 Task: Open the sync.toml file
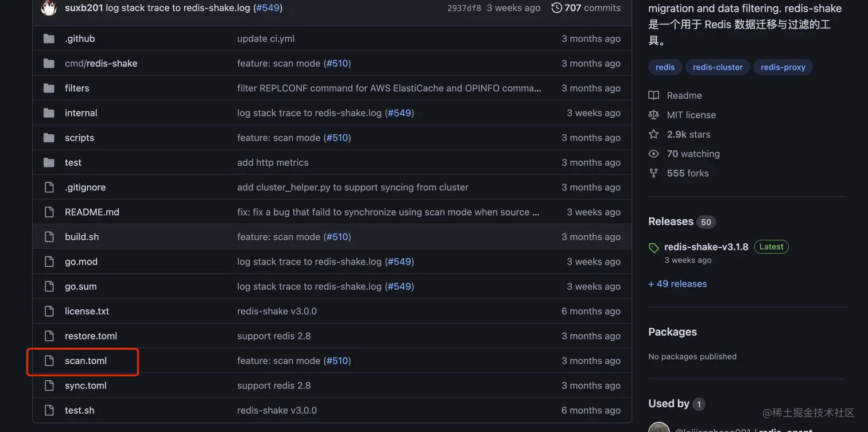click(x=86, y=386)
